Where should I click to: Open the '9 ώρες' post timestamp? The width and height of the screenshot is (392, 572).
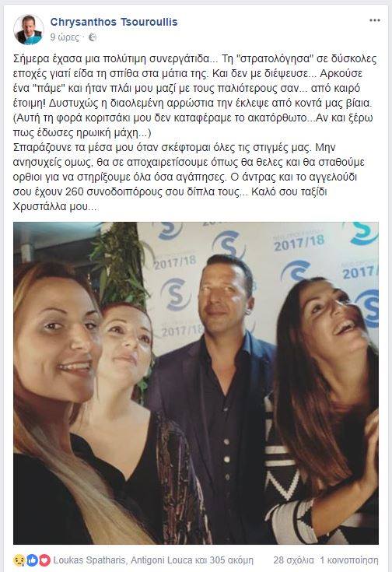tap(65, 37)
